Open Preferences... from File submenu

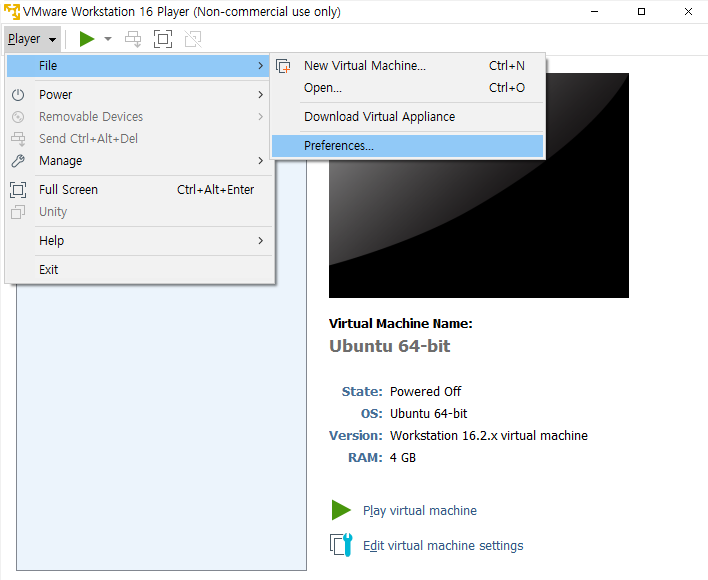click(407, 146)
